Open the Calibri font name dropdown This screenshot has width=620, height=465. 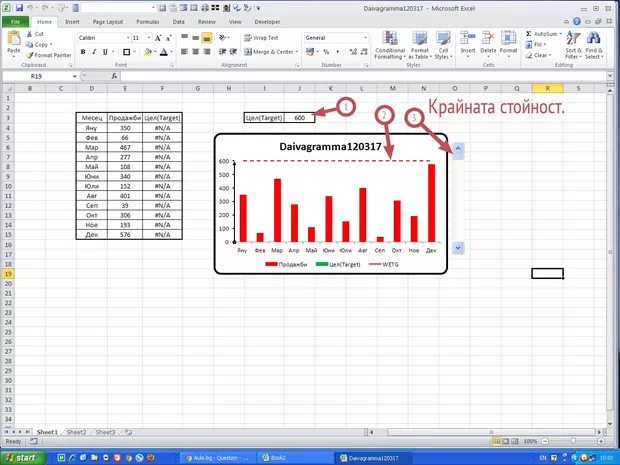tap(128, 38)
